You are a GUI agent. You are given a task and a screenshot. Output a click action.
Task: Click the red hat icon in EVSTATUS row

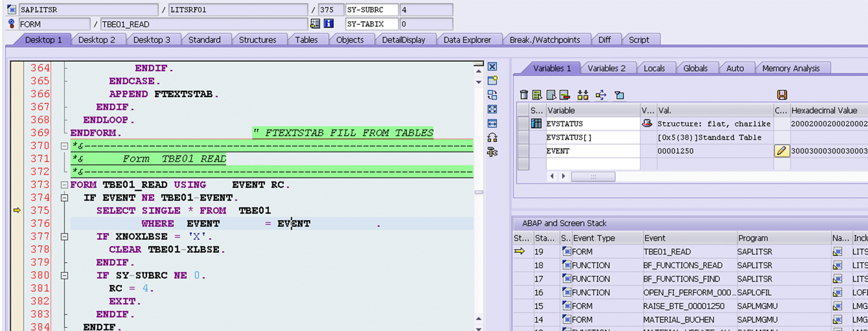pyautogui.click(x=647, y=123)
